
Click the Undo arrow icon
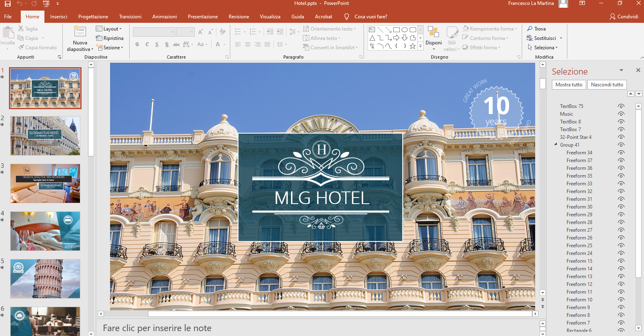pyautogui.click(x=19, y=4)
